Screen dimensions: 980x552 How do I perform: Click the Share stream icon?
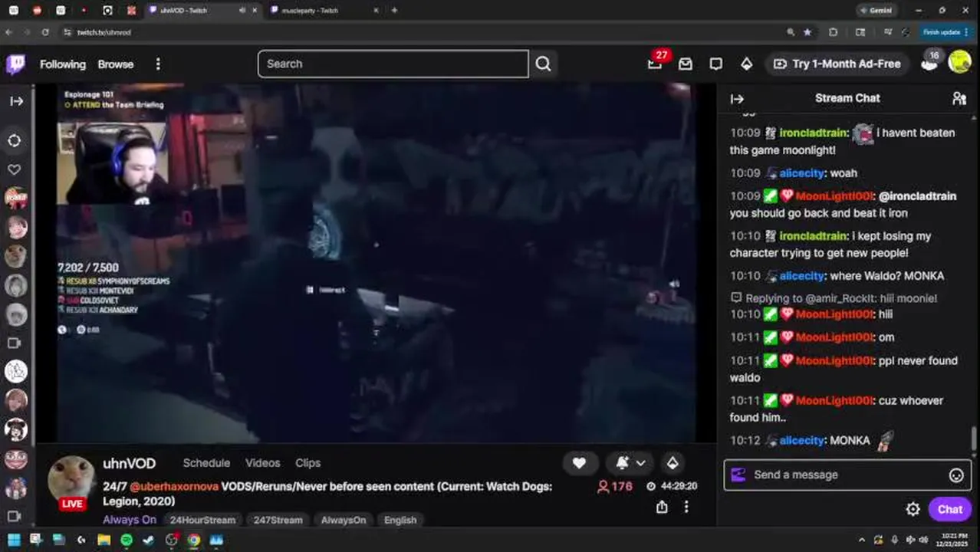[662, 507]
